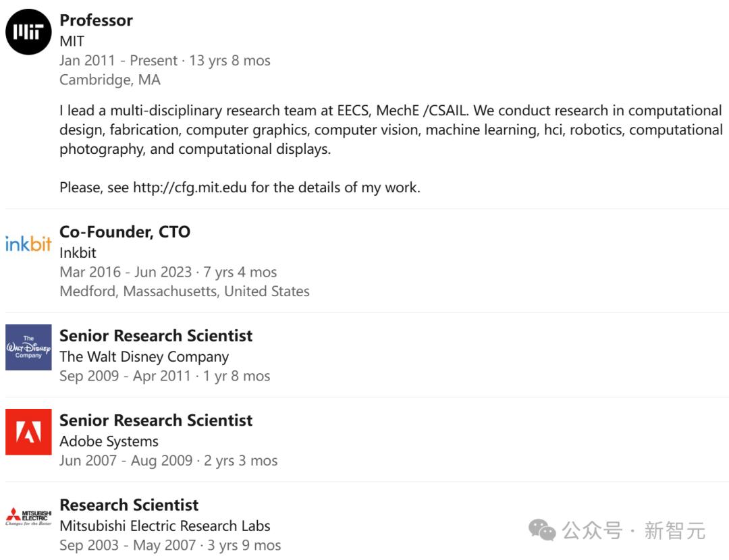Click the WeChat watermark icon
Screen dimensions: 729x560
(x=542, y=530)
